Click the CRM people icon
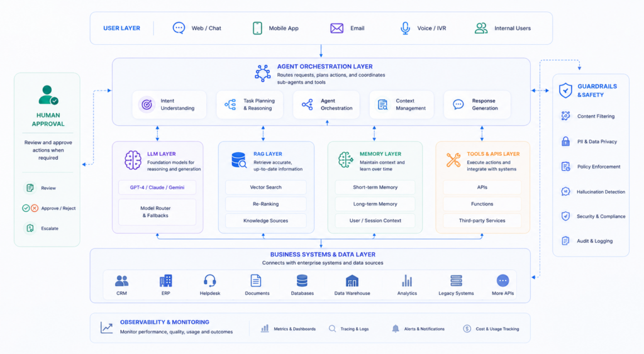 coord(121,281)
